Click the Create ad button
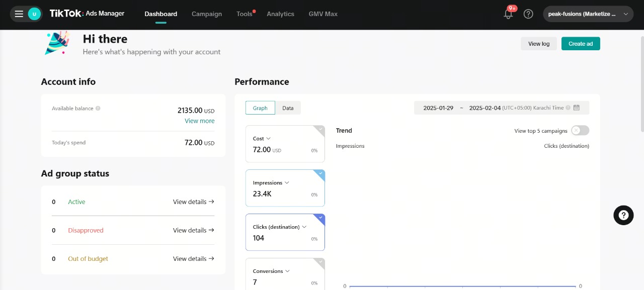This screenshot has width=644, height=290. [581, 44]
